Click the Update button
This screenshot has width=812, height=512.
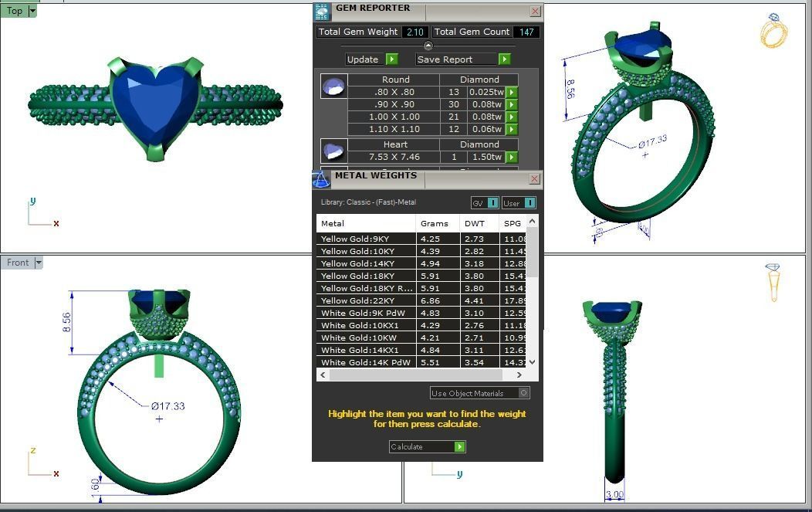(x=372, y=59)
